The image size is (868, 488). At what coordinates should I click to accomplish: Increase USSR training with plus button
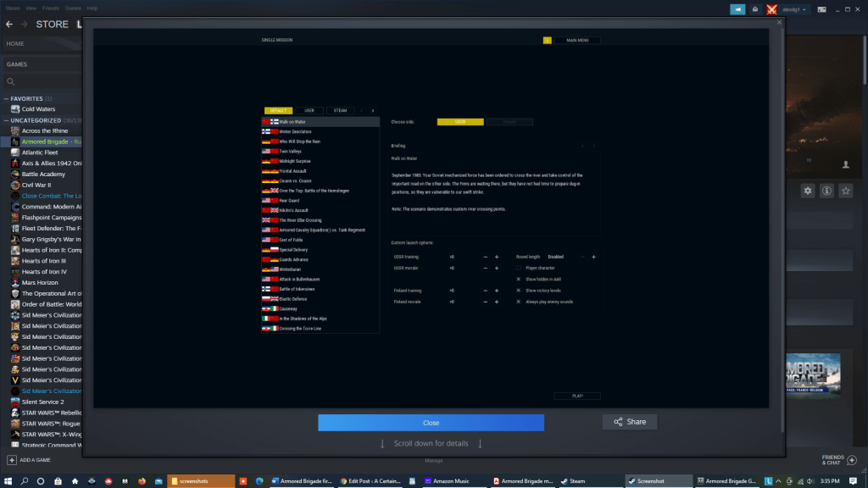pos(496,257)
